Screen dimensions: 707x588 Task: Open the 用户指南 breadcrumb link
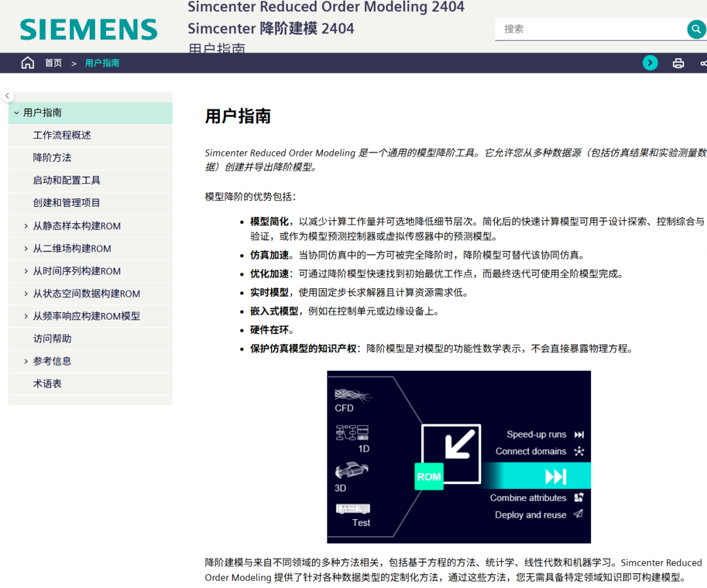[102, 63]
